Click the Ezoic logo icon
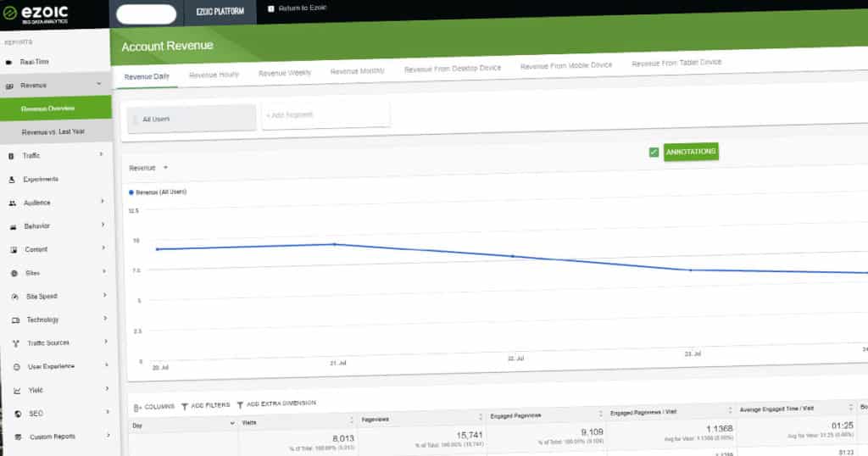Image resolution: width=868 pixels, height=456 pixels. pos(9,13)
